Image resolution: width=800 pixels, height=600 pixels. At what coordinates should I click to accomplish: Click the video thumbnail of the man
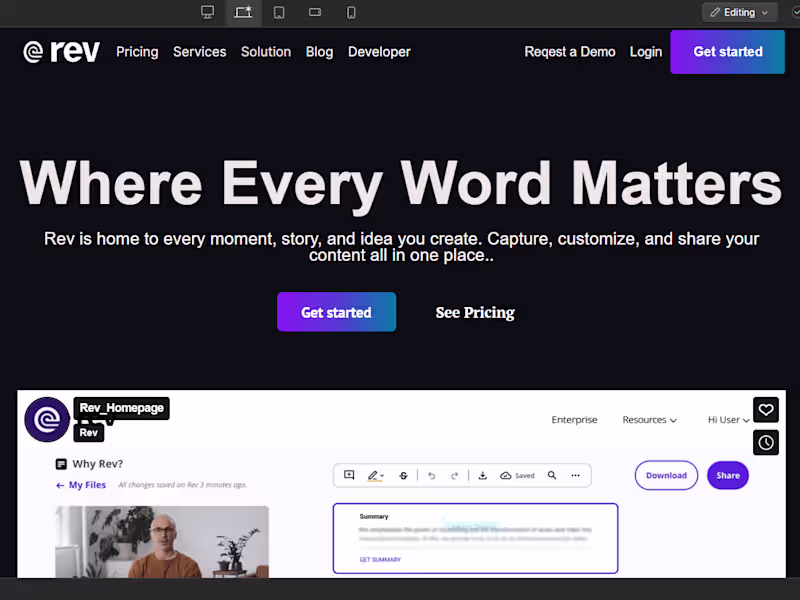point(162,541)
